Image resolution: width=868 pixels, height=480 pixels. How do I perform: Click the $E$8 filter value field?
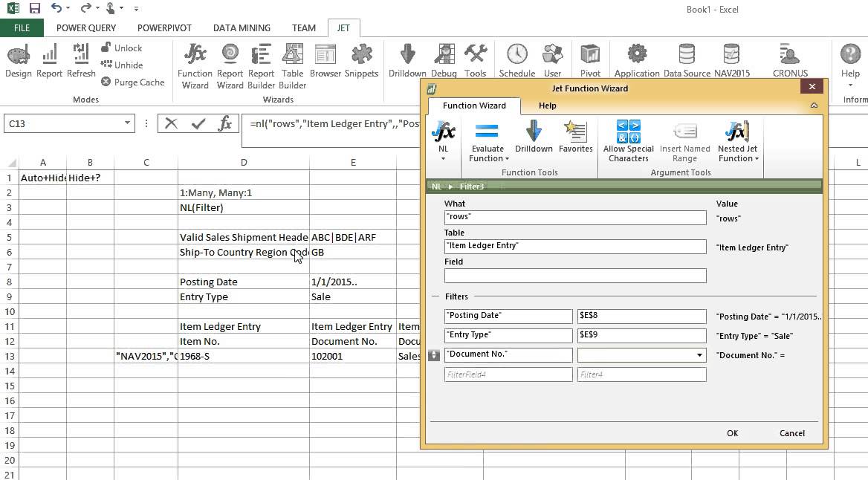(x=641, y=316)
